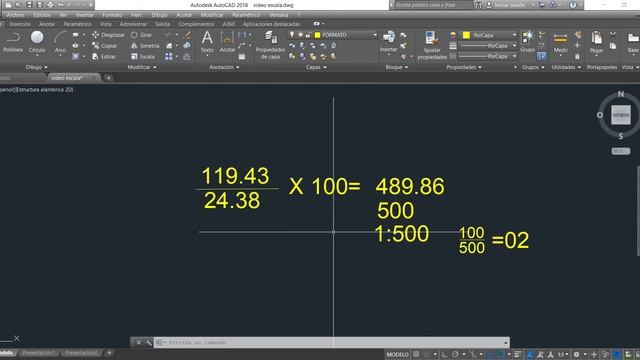Viewport: 640px width, 360px height.
Task: Open the Formato menu
Action: click(112, 15)
